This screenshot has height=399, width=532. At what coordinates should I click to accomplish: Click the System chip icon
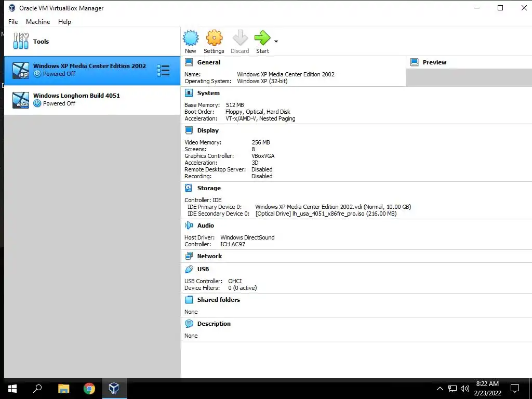[189, 93]
